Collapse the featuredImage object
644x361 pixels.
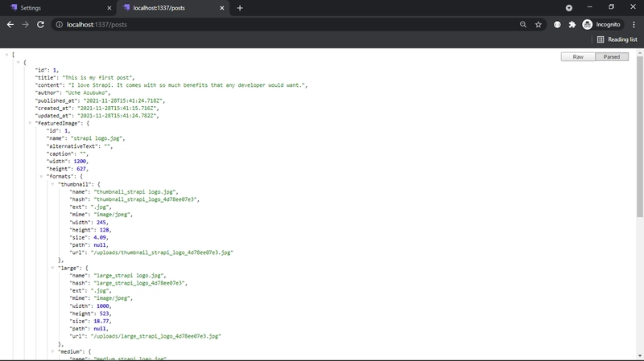point(30,123)
